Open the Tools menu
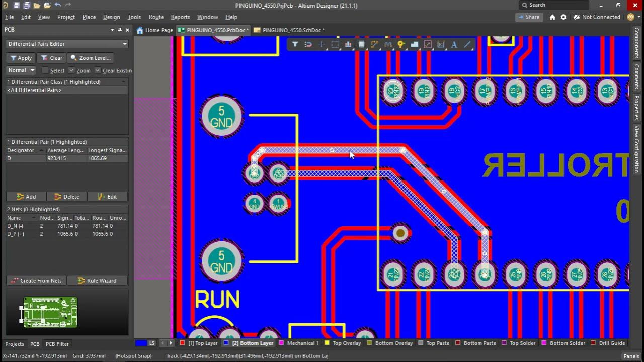 (134, 17)
